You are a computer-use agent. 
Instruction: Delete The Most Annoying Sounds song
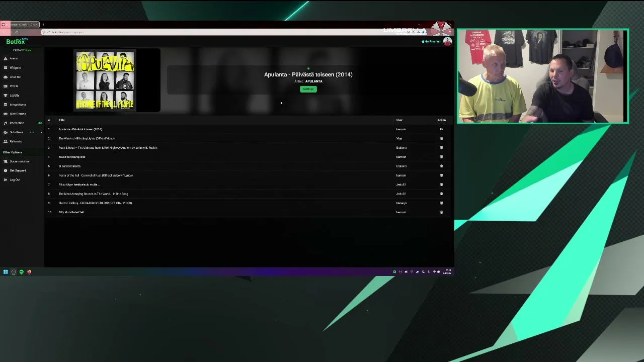click(441, 194)
